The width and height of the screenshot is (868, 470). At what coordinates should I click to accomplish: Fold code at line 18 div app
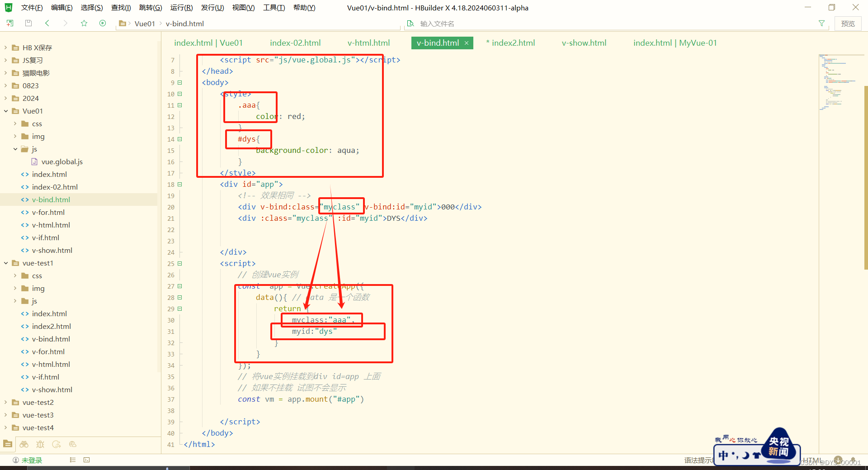point(179,184)
